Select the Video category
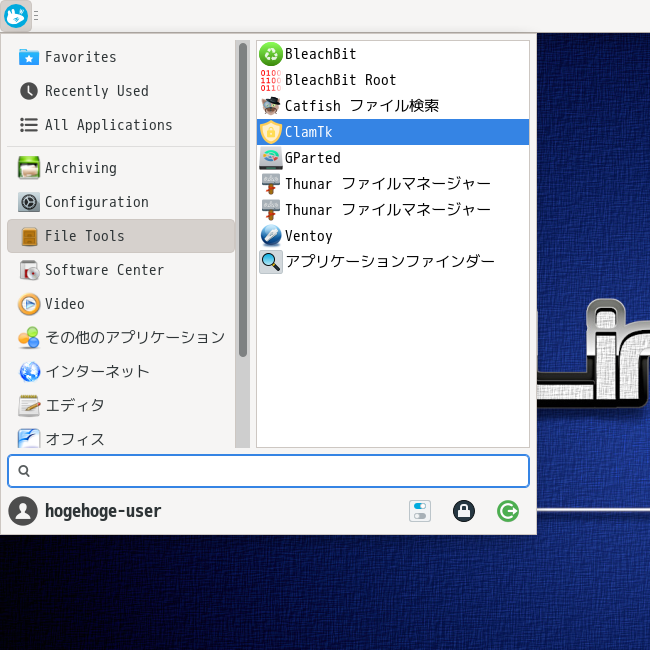Screen dimensions: 650x650 click(121, 304)
